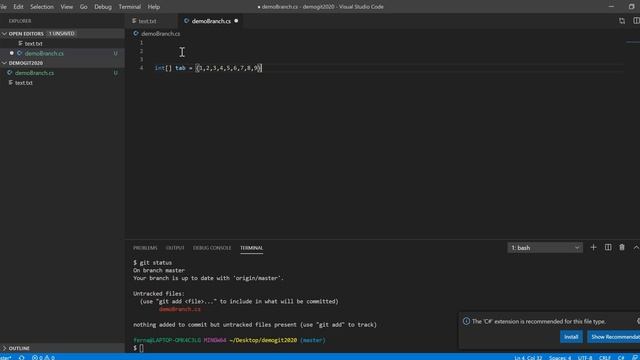Click the 1 UNSAVED badge
This screenshot has height=360, width=640.
coord(62,33)
